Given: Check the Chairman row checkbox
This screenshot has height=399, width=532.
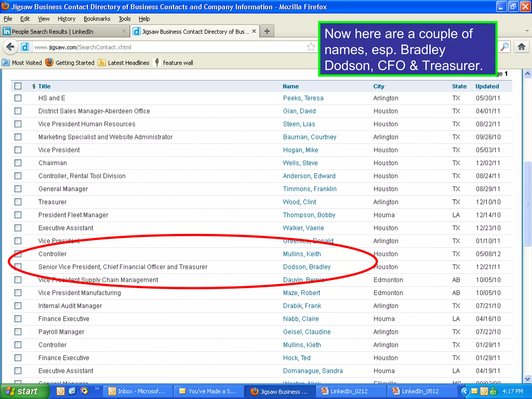Looking at the screenshot, I should pos(18,163).
